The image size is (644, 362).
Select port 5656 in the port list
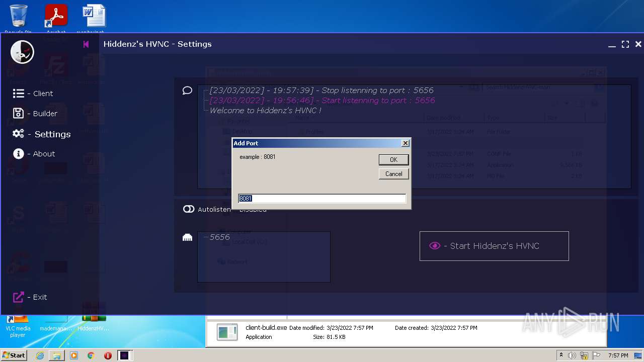219,237
